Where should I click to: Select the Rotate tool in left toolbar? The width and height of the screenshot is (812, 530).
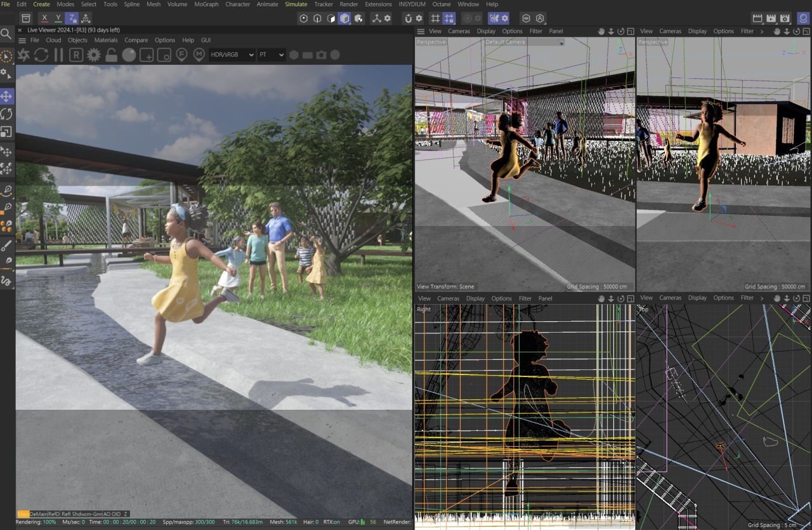pyautogui.click(x=6, y=114)
